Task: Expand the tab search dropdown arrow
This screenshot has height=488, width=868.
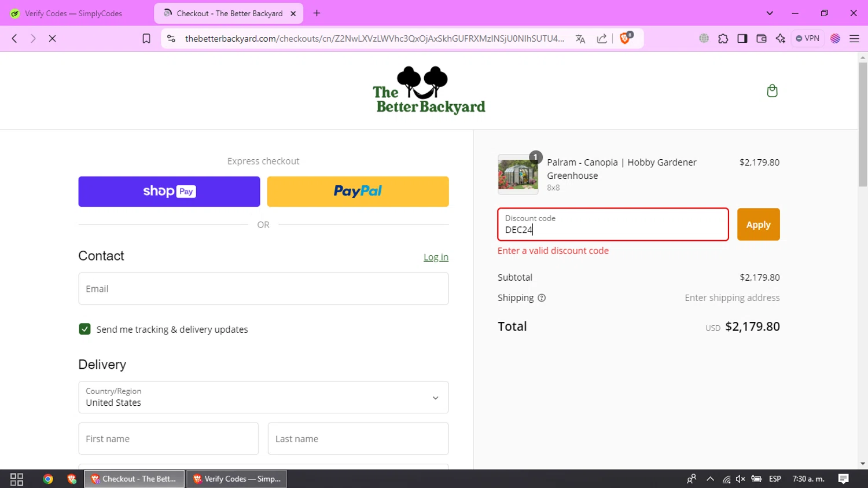Action: tap(770, 13)
